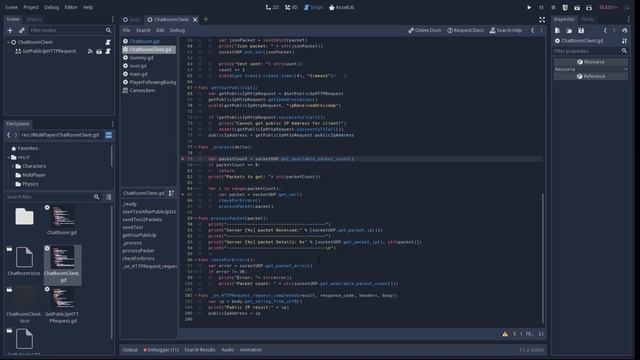The height and width of the screenshot is (360, 640).
Task: Open Gummy.gd in the script list
Action: pyautogui.click(x=141, y=58)
